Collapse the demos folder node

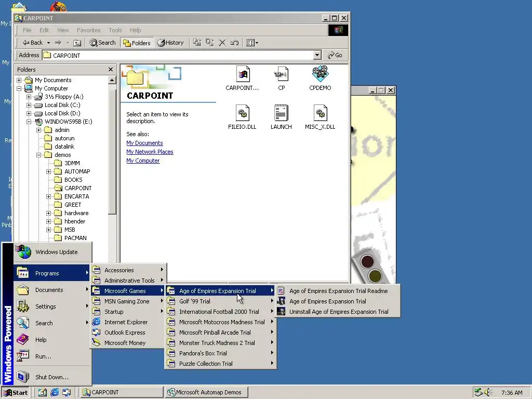click(38, 155)
